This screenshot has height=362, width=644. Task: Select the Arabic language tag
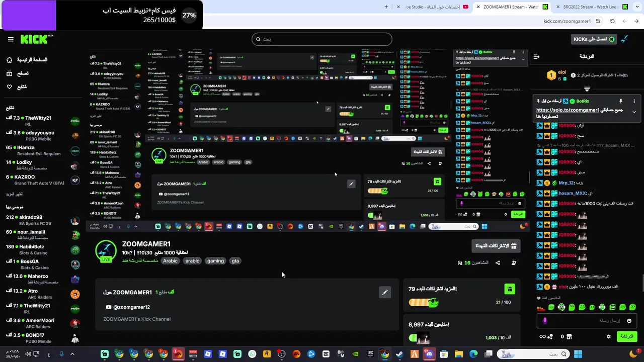(x=170, y=261)
